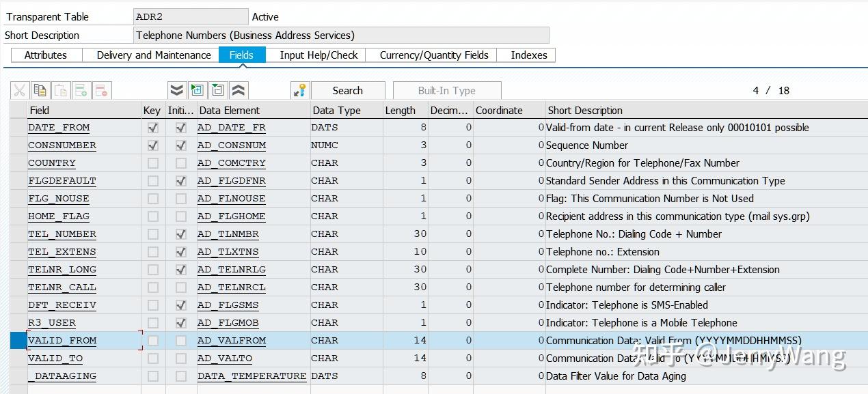Collapse all using double-up chevron icon
Viewport: 868px width, 394px height.
click(x=239, y=91)
